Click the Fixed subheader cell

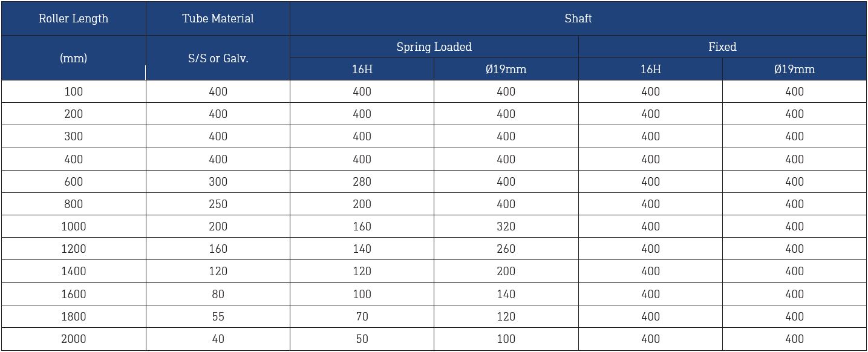pos(722,47)
